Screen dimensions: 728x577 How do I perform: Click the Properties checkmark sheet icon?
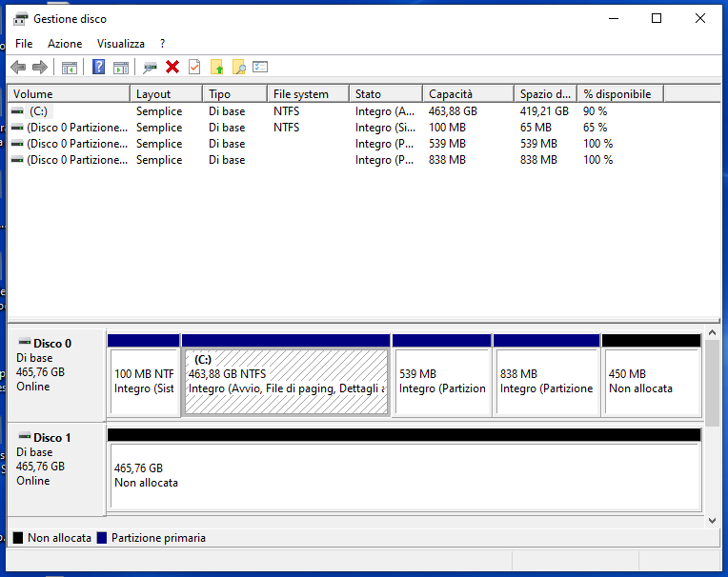tap(194, 67)
